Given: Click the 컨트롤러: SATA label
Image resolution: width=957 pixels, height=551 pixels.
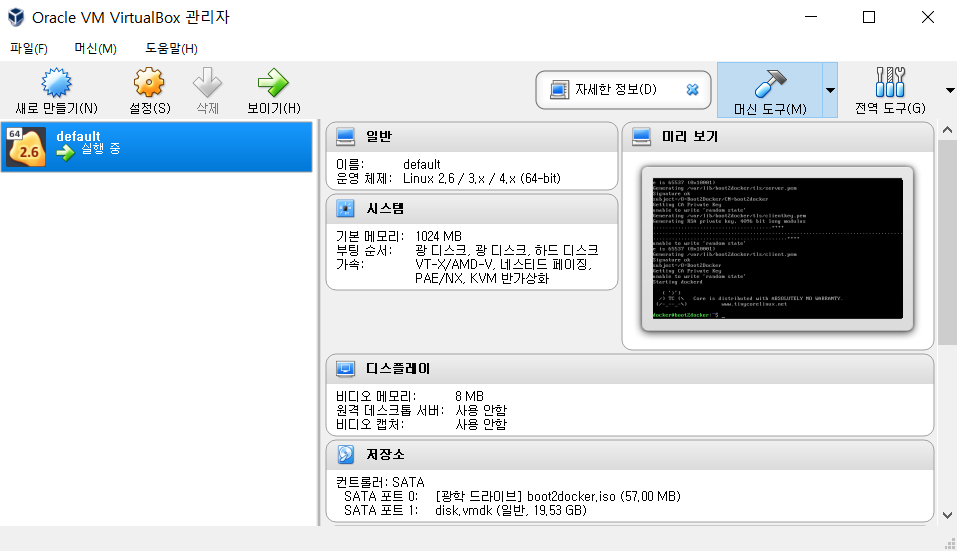Looking at the screenshot, I should [380, 483].
